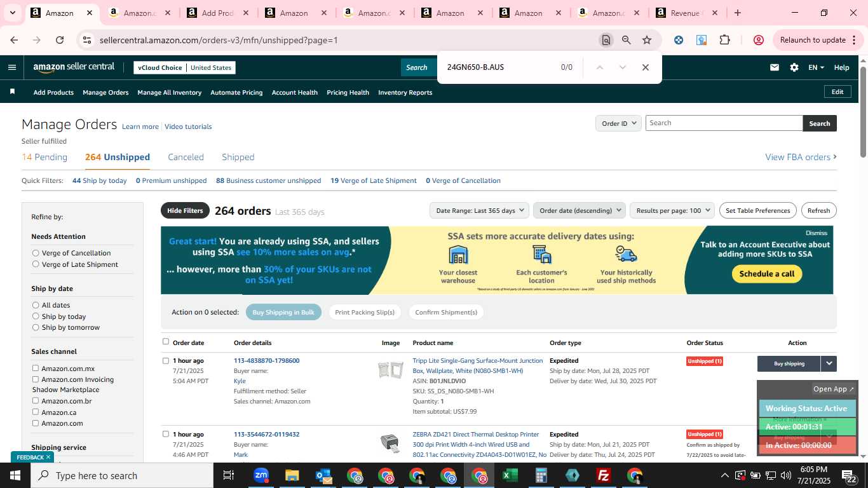Close the find-in-page bar
The width and height of the screenshot is (868, 488).
click(645, 67)
